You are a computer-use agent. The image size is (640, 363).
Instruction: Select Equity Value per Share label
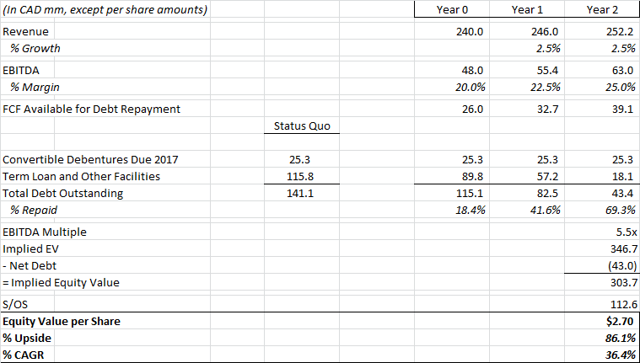[61, 321]
